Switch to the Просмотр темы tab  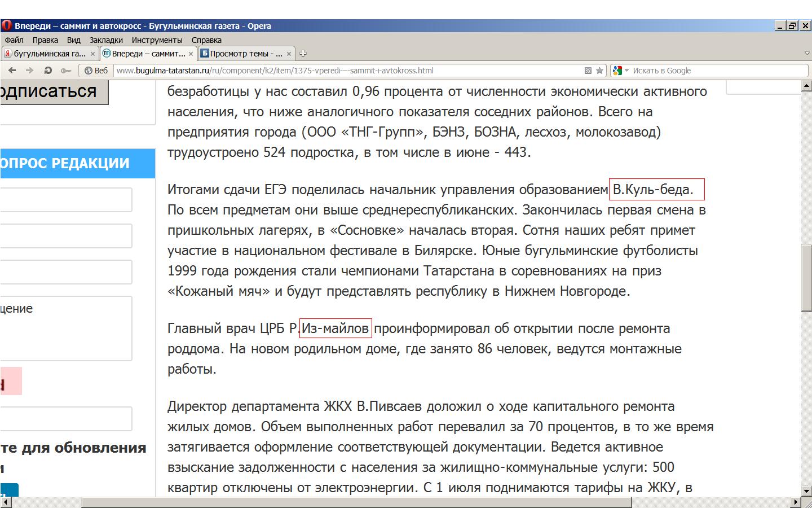[246, 54]
